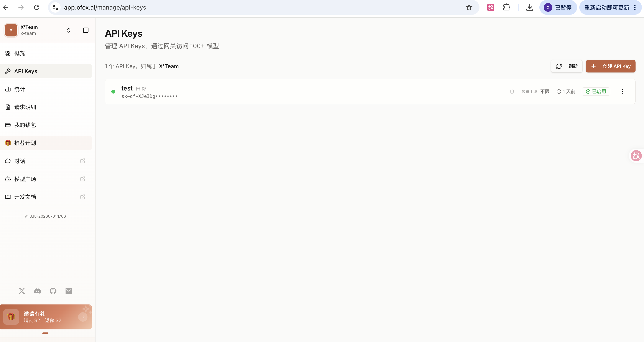The image size is (644, 342).
Task: Click the 创建 API Key button
Action: (611, 66)
